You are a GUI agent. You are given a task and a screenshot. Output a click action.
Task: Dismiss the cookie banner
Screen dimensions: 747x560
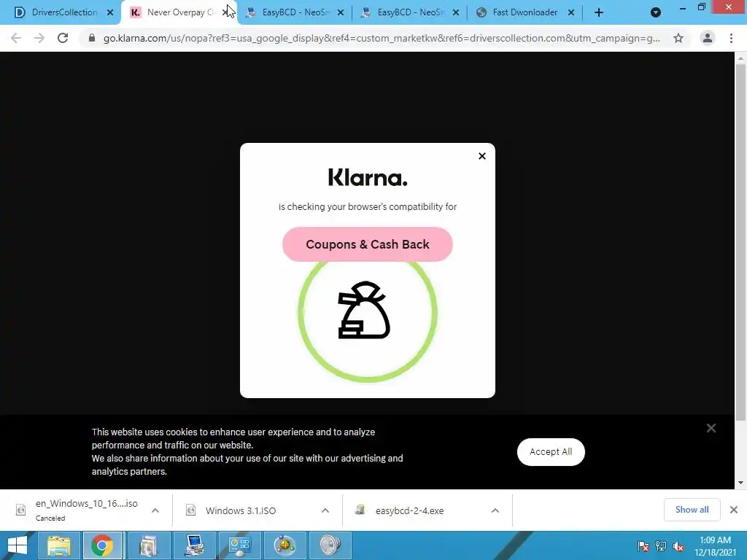pyautogui.click(x=711, y=428)
